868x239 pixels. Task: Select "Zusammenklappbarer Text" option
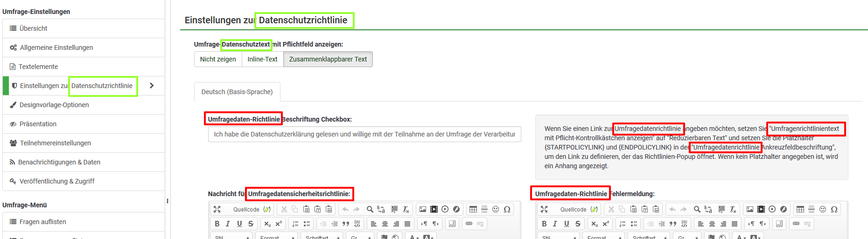click(x=328, y=59)
